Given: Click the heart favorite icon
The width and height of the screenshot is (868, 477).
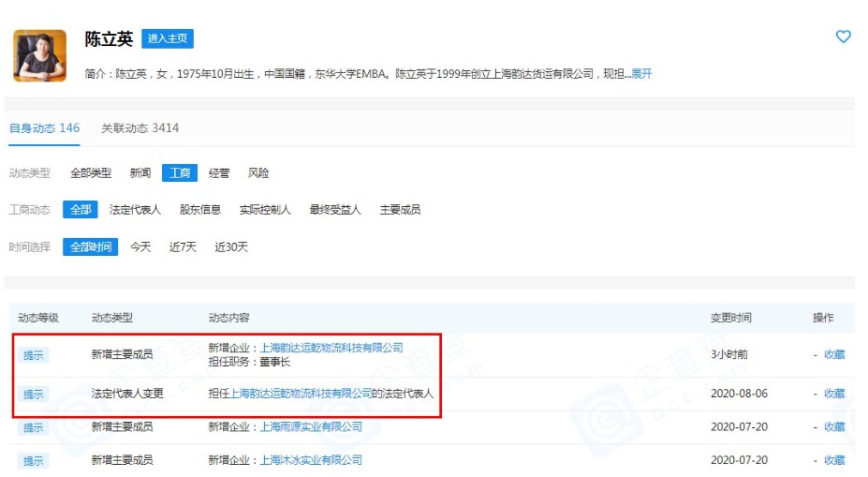Looking at the screenshot, I should tap(843, 37).
